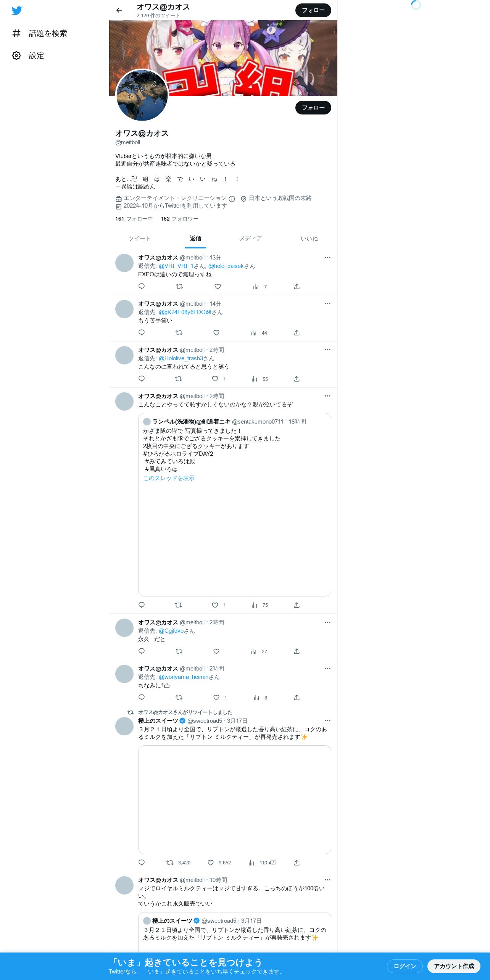Like the 極上のスイーツ Lipton milk tea tweet
The width and height of the screenshot is (490, 980).
(211, 863)
